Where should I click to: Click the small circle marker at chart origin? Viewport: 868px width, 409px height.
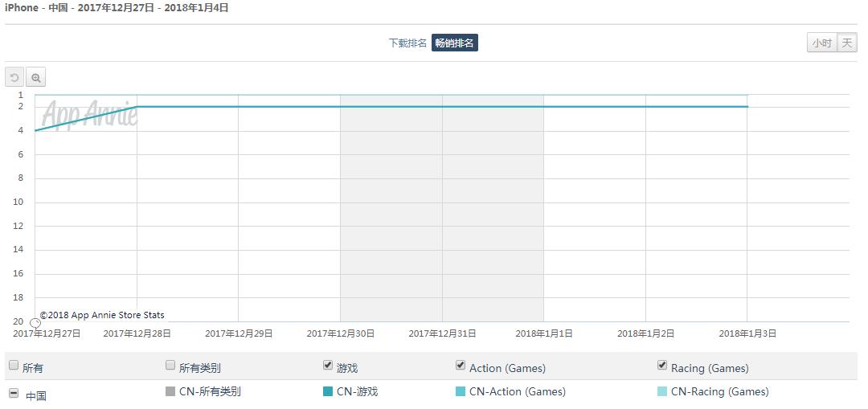(x=35, y=323)
